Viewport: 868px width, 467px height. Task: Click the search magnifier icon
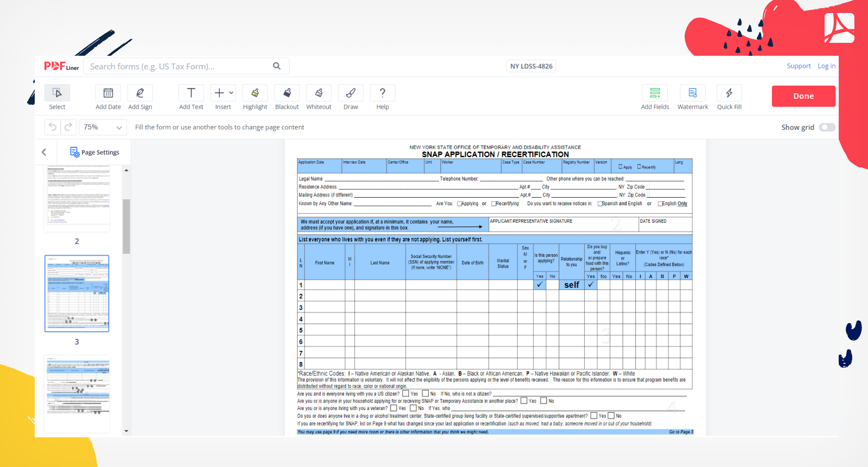click(x=277, y=66)
